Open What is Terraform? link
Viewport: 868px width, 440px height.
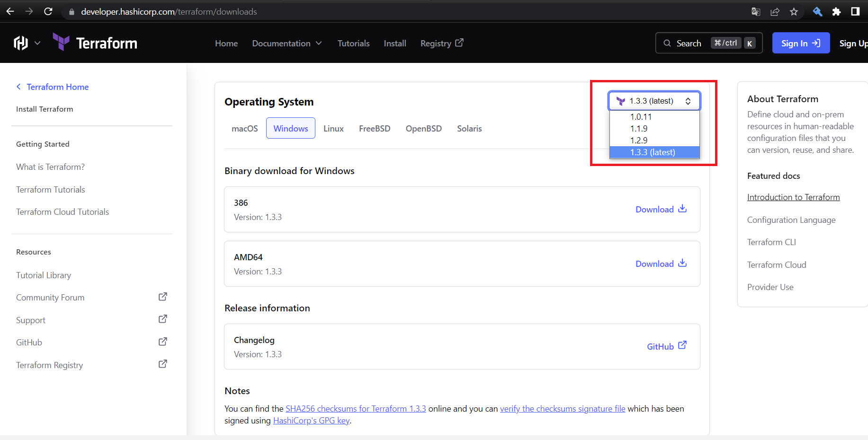point(50,167)
